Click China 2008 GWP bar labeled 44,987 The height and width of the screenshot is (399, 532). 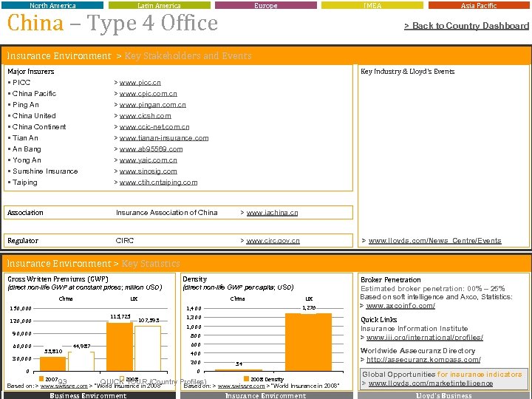(81, 361)
